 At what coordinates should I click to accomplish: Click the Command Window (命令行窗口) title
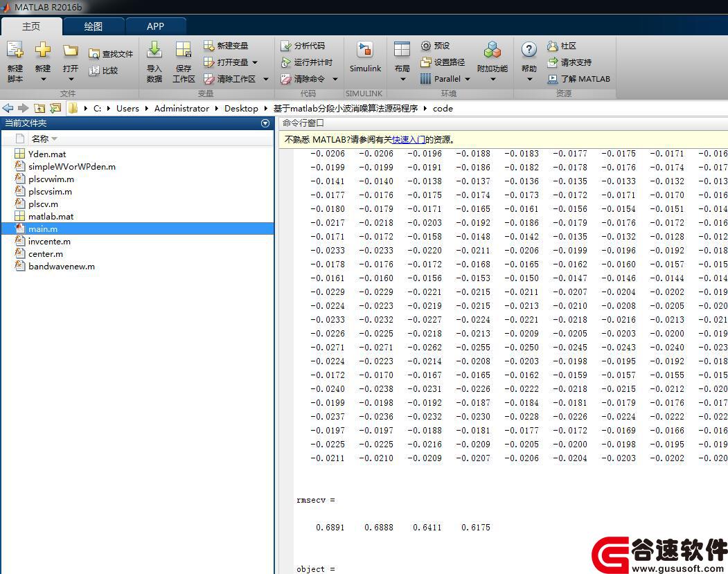tap(303, 123)
